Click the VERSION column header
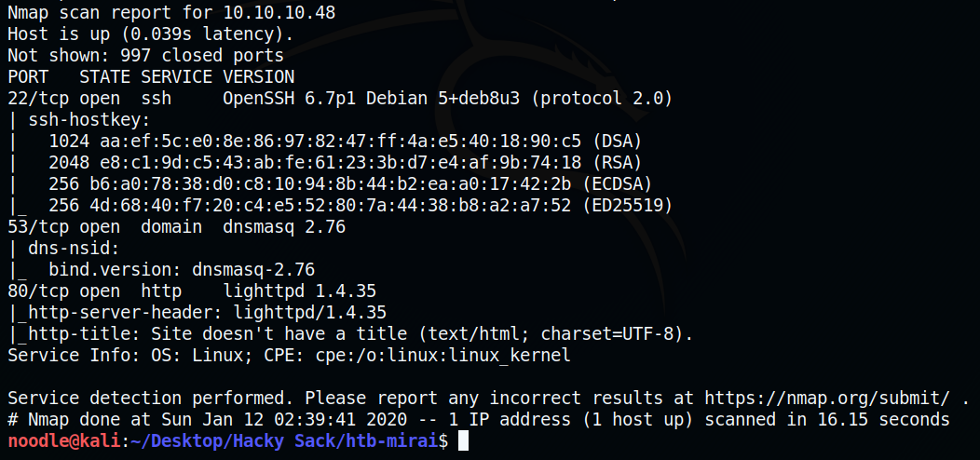The image size is (980, 460). [259, 77]
